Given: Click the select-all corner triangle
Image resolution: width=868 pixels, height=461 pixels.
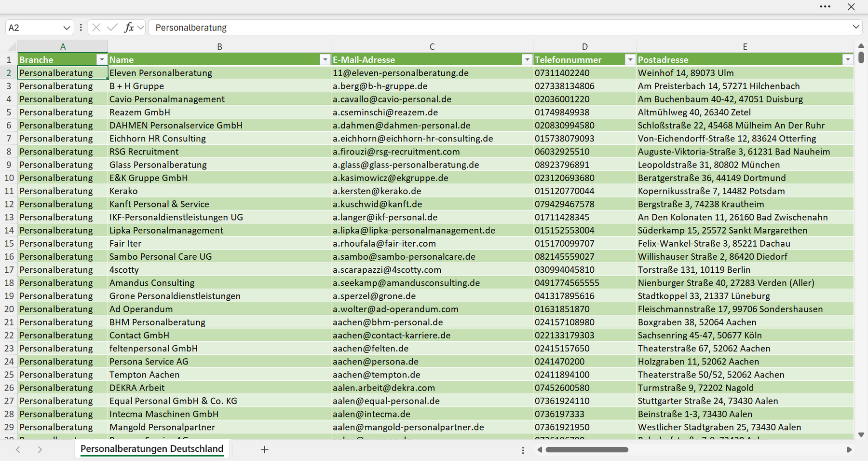Looking at the screenshot, I should coord(12,47).
